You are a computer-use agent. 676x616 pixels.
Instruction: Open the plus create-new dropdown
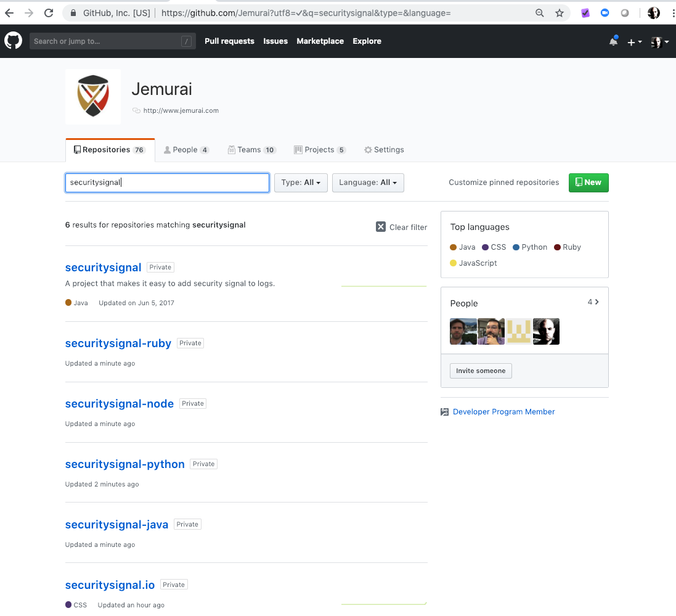tap(634, 42)
